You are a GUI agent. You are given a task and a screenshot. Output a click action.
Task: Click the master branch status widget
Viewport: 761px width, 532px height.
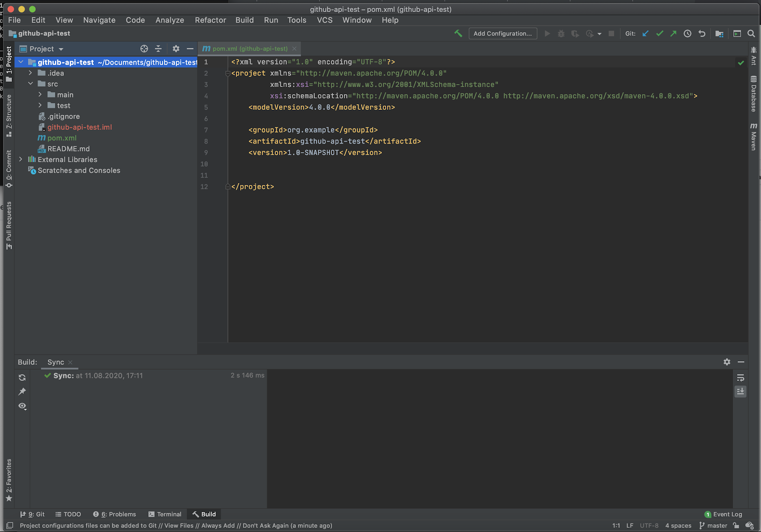click(713, 525)
